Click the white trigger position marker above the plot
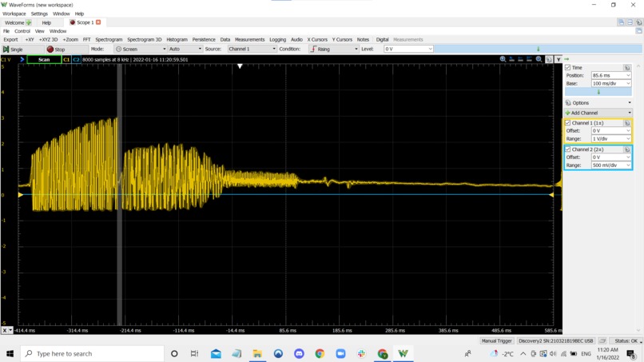The image size is (644, 362). (240, 66)
